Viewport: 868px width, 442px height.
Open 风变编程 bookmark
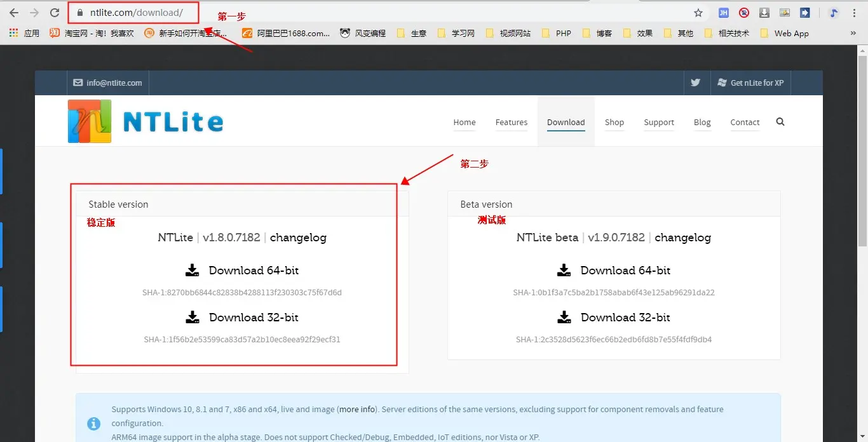(x=363, y=33)
